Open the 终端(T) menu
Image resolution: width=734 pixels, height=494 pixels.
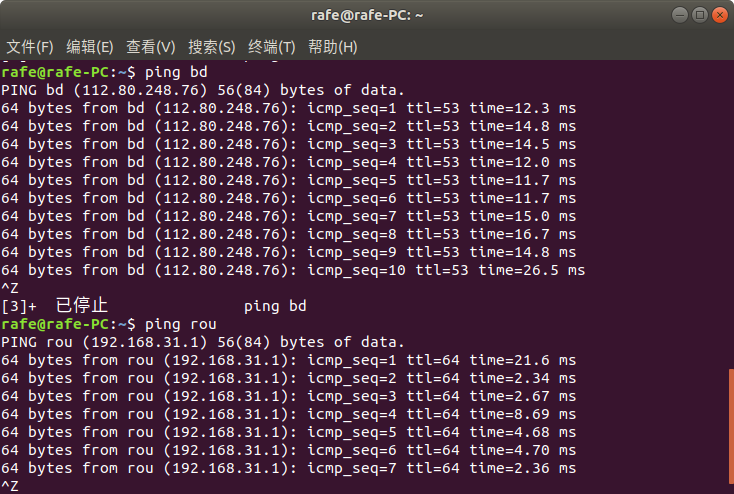pyautogui.click(x=271, y=47)
